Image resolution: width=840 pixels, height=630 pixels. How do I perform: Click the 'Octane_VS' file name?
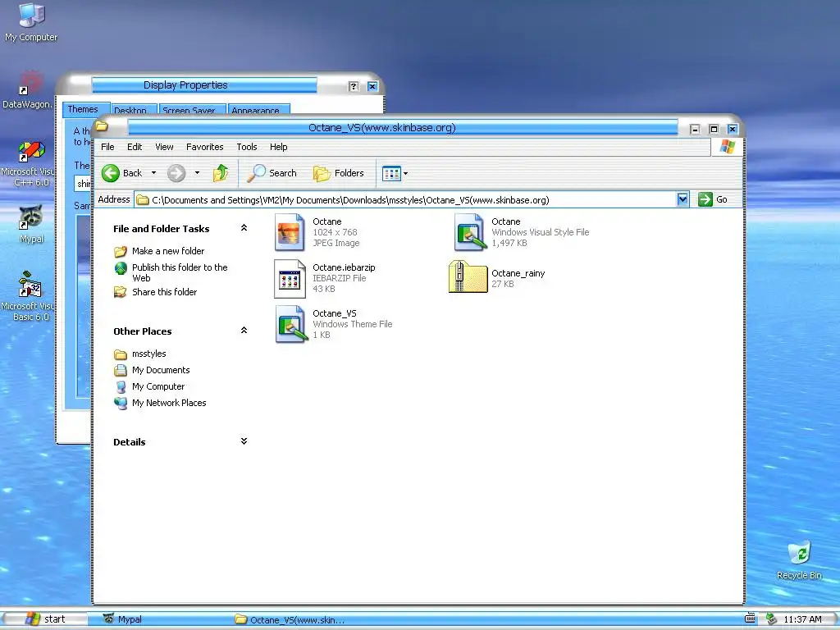335,313
